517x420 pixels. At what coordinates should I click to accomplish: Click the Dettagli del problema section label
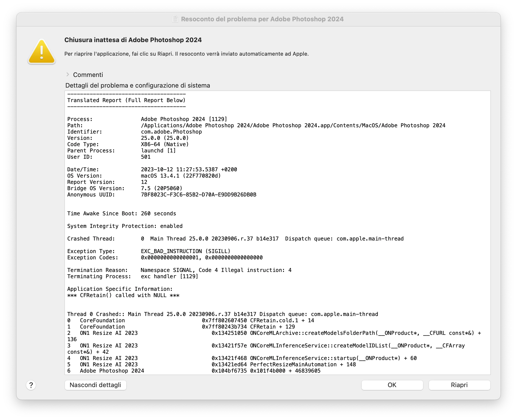(x=137, y=85)
